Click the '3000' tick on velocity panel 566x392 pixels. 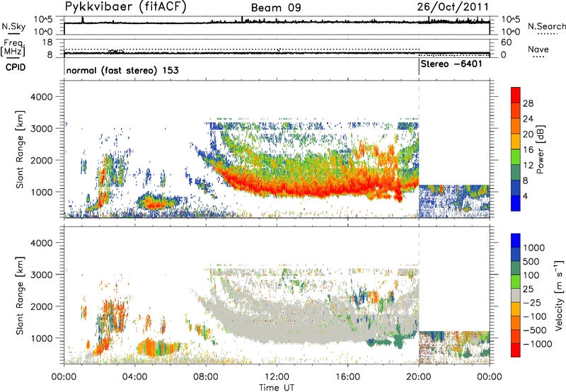pos(41,275)
